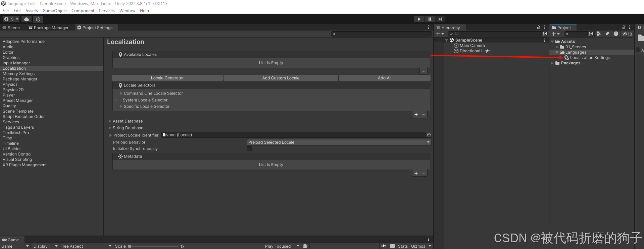This screenshot has width=644, height=249.
Task: Open the Preload Behavior dropdown
Action: coord(339,142)
